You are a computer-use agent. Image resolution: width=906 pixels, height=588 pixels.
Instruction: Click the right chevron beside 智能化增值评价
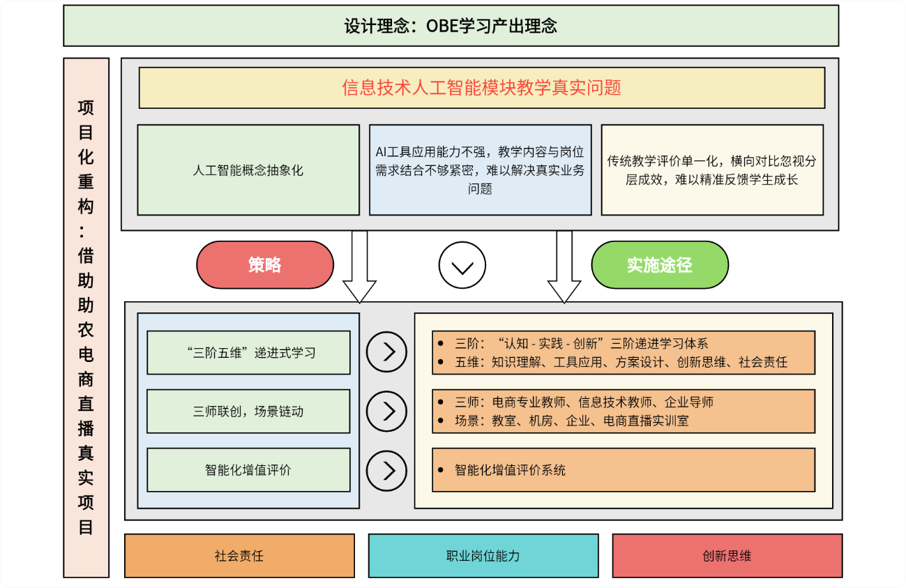pyautogui.click(x=386, y=470)
